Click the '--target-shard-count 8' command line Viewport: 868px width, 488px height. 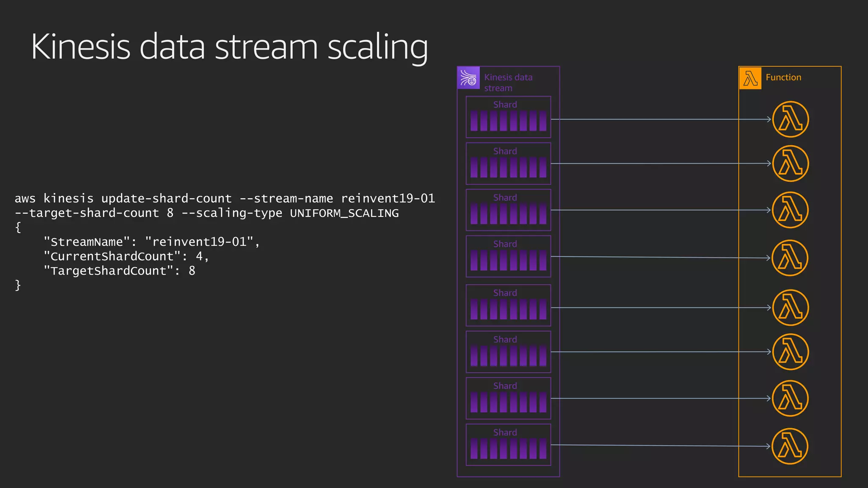click(x=206, y=213)
